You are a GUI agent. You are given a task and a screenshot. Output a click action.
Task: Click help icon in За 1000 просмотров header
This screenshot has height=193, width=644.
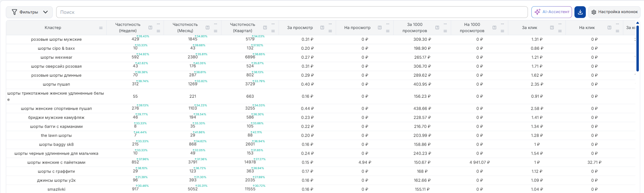(x=437, y=28)
